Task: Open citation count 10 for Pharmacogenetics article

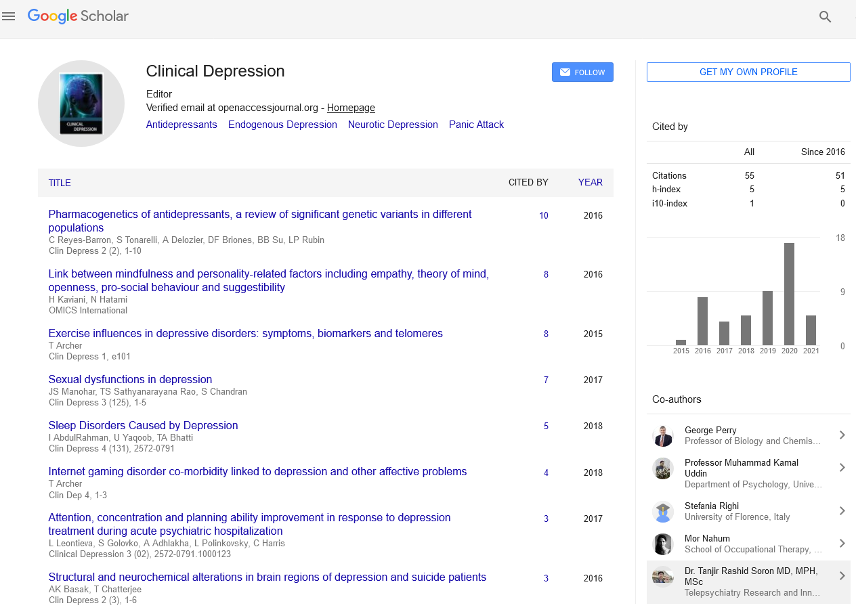Action: click(543, 216)
